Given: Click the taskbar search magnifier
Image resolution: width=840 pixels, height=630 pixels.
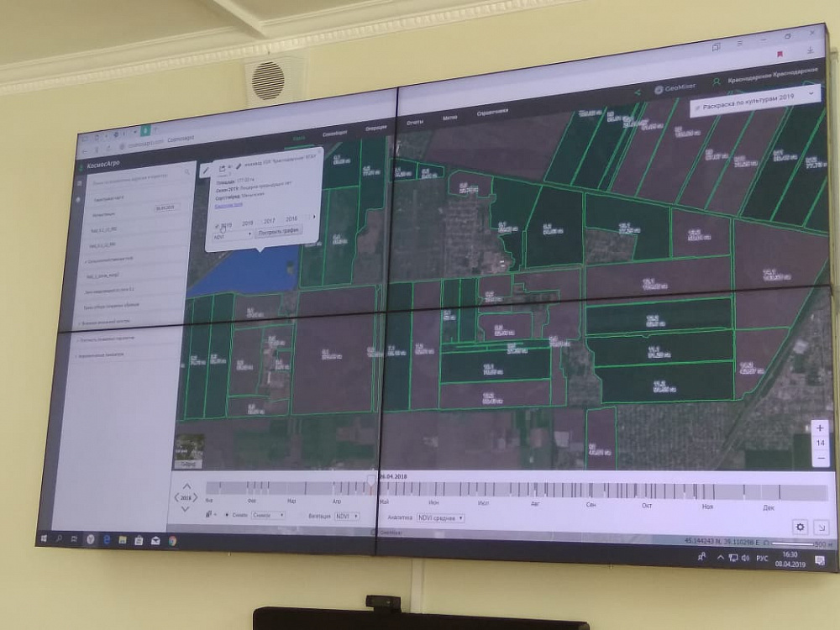Looking at the screenshot, I should 59,538.
